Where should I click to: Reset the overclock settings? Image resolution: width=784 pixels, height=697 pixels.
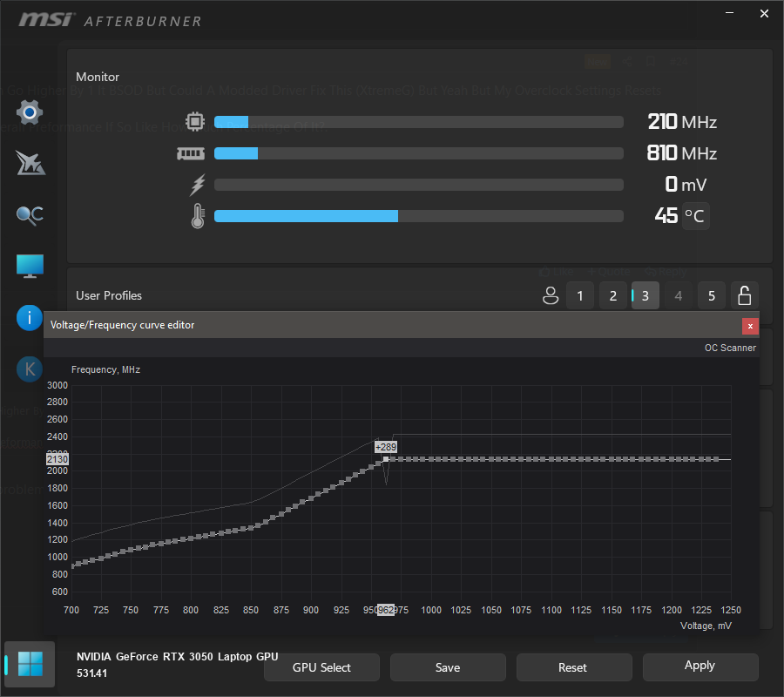point(574,667)
